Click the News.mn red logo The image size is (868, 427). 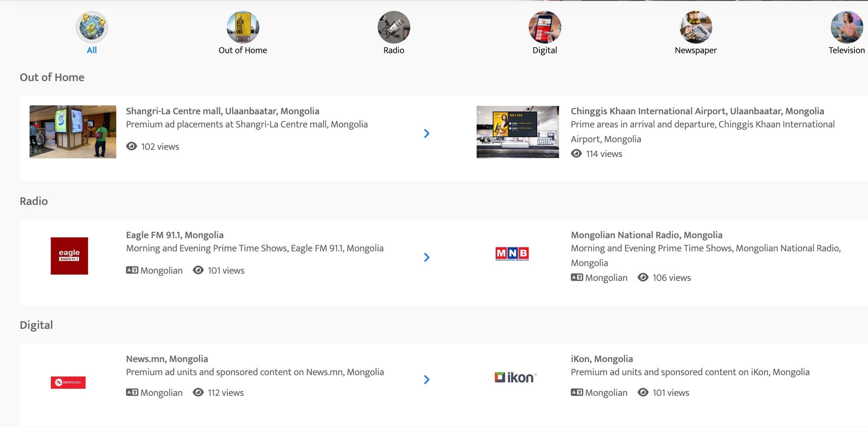point(68,382)
